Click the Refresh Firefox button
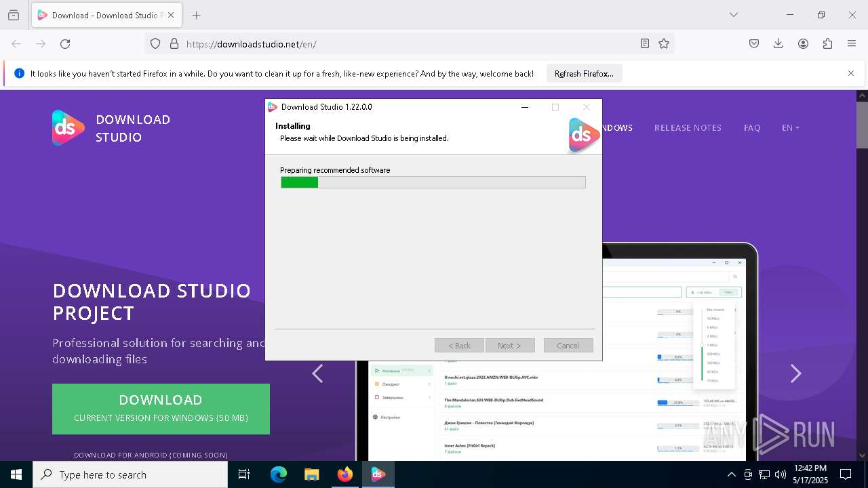The height and width of the screenshot is (488, 868). point(584,73)
